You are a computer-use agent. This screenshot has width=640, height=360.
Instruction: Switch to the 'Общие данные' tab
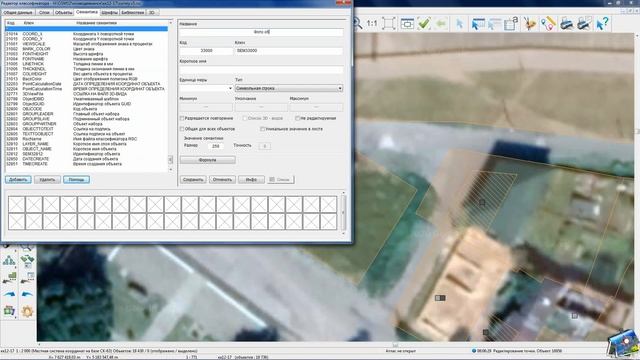[18, 13]
